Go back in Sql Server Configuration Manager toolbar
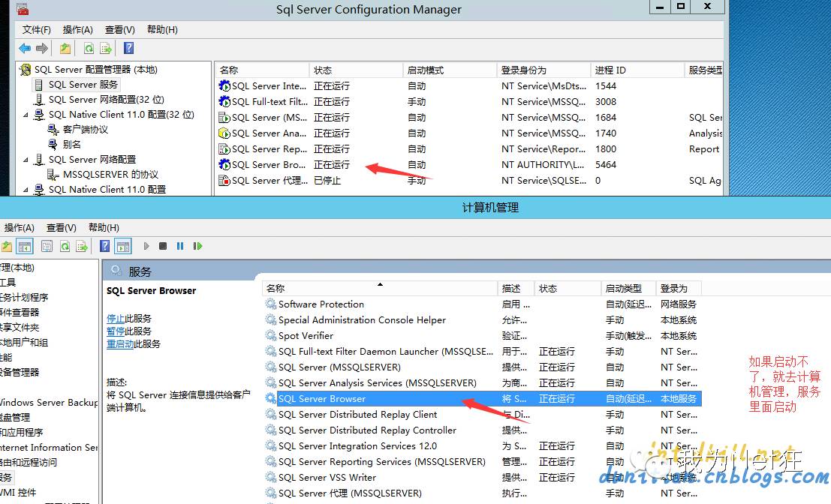Viewport: 831px width, 504px height. click(24, 49)
